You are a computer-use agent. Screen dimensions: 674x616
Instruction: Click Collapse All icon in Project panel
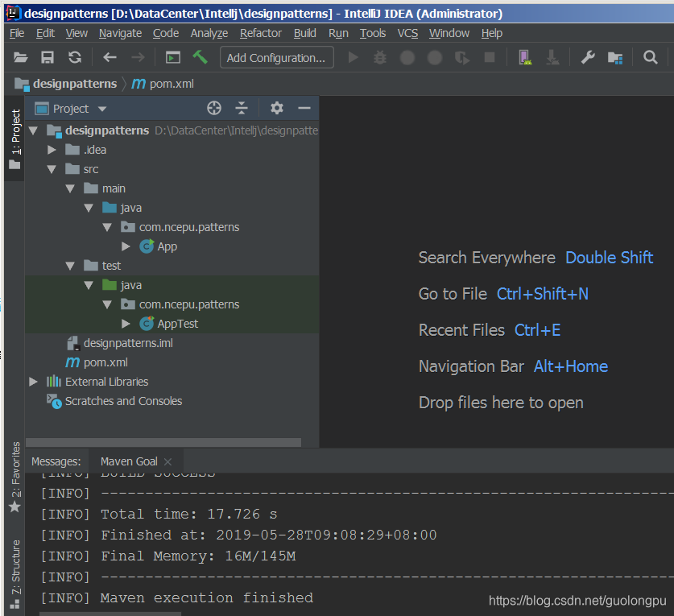(x=242, y=108)
